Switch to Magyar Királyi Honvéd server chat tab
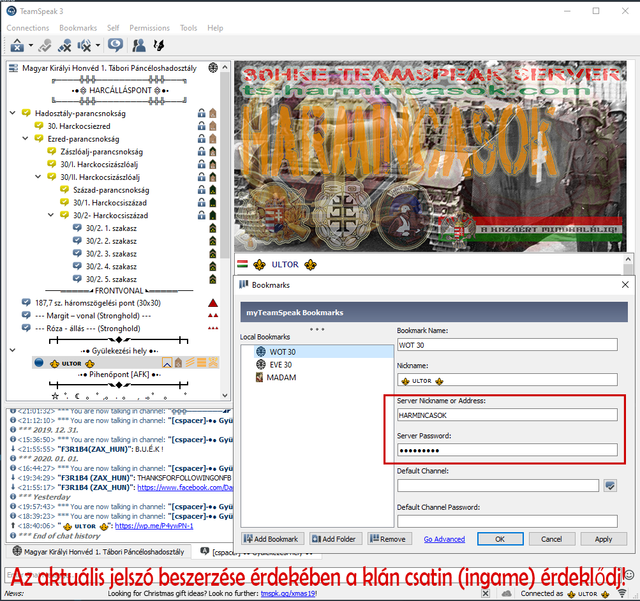This screenshot has height=601, width=640. [98, 552]
